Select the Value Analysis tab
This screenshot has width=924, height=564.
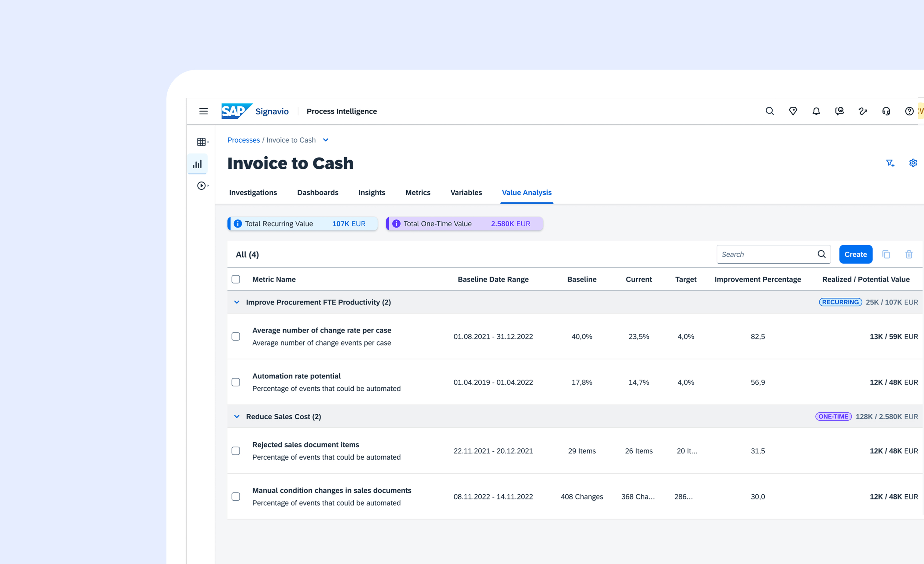coord(527,192)
